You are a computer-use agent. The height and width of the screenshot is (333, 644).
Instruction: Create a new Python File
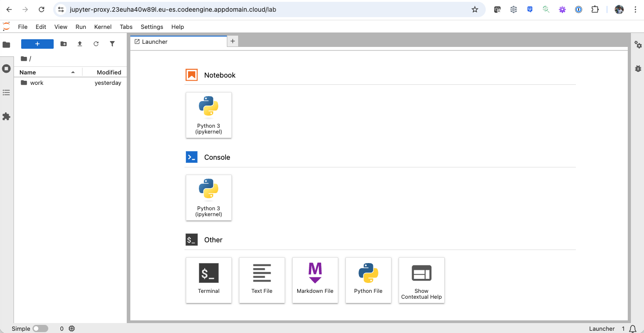coord(368,280)
